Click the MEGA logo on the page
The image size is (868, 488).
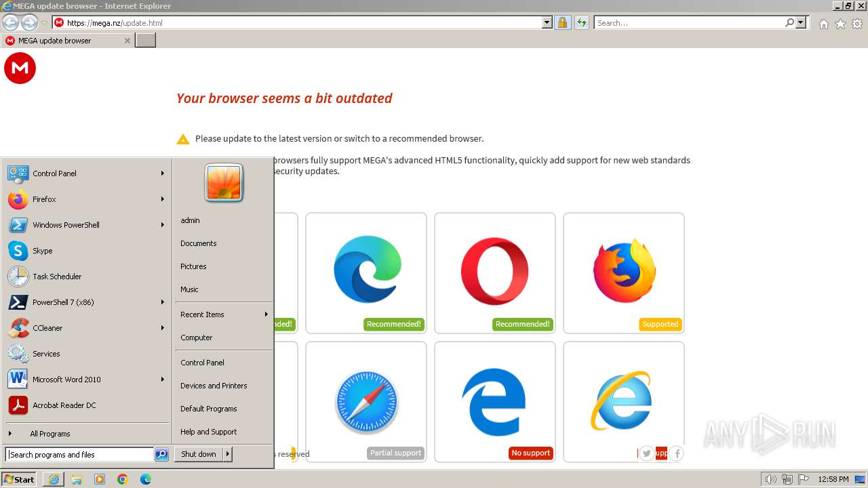(x=20, y=68)
